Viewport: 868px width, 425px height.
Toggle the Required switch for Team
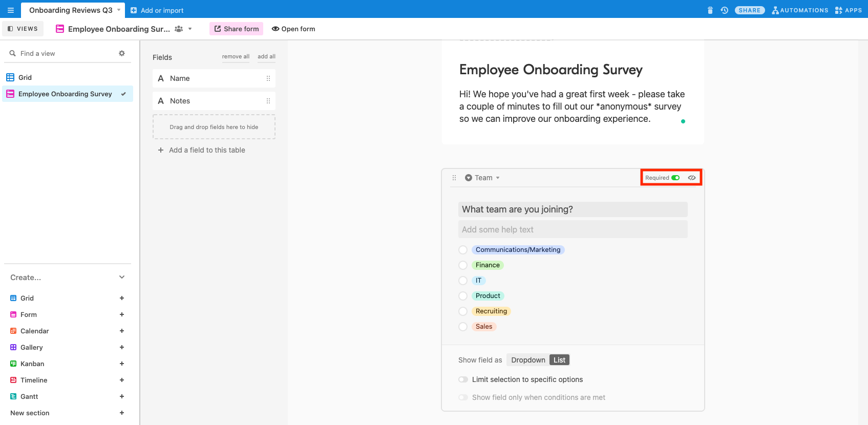point(675,178)
